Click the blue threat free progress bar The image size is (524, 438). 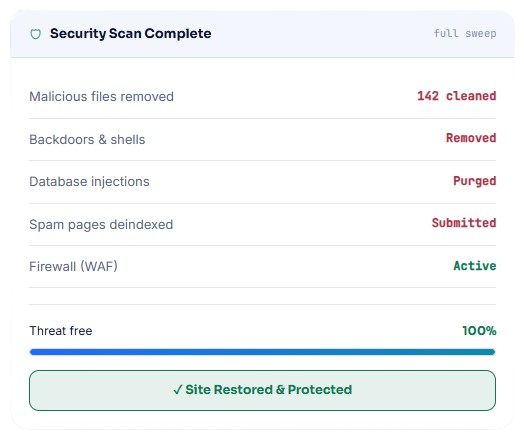(262, 352)
